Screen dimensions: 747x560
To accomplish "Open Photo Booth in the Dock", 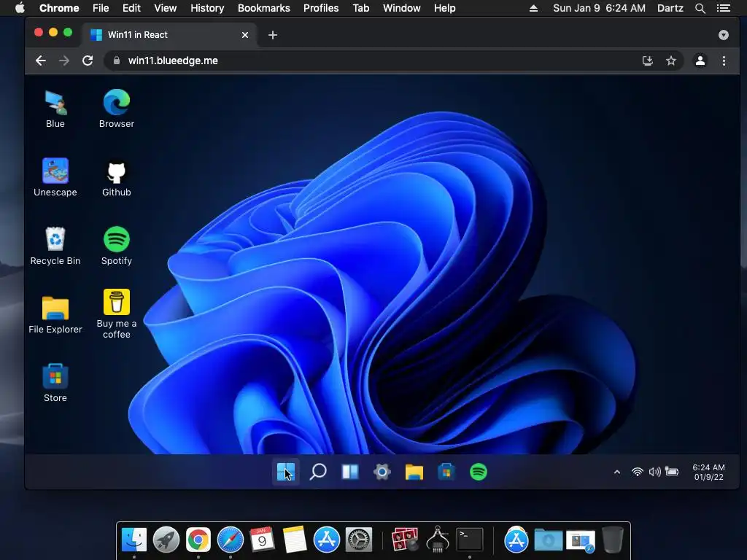I will coord(404,540).
